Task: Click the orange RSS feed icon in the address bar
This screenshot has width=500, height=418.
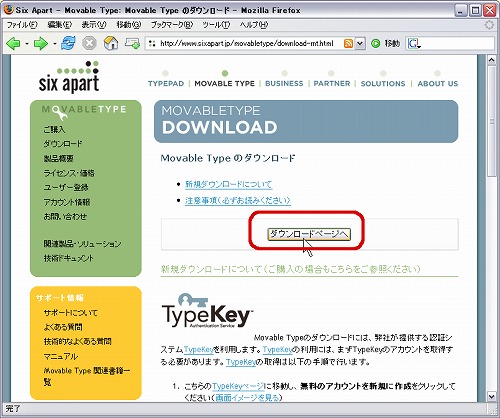Action: coord(348,44)
